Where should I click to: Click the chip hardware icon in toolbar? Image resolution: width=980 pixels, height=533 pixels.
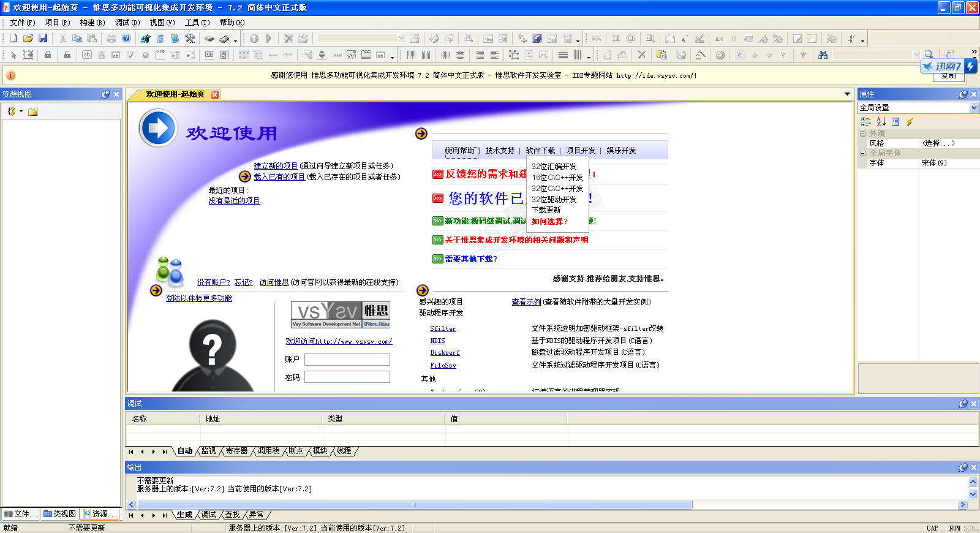(x=224, y=38)
